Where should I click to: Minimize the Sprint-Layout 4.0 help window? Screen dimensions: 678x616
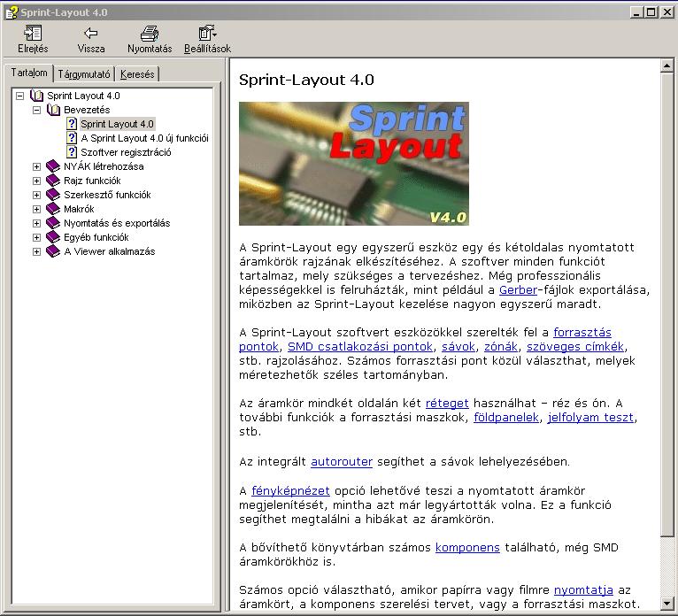tap(636, 12)
